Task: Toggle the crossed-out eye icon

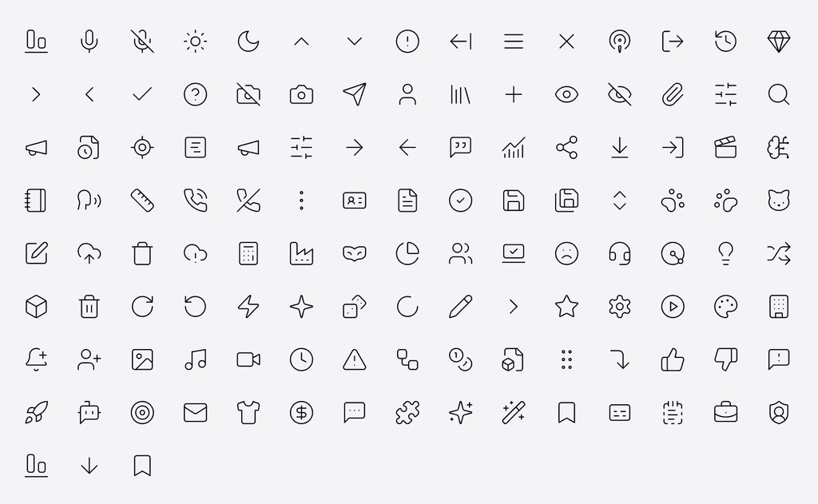Action: point(619,94)
